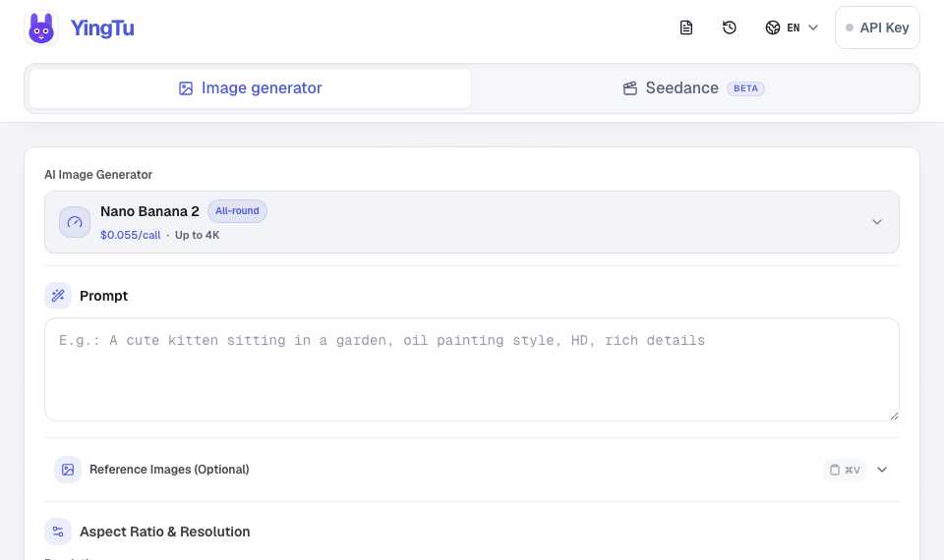Open the API Key button
This screenshot has width=944, height=560.
[x=877, y=28]
